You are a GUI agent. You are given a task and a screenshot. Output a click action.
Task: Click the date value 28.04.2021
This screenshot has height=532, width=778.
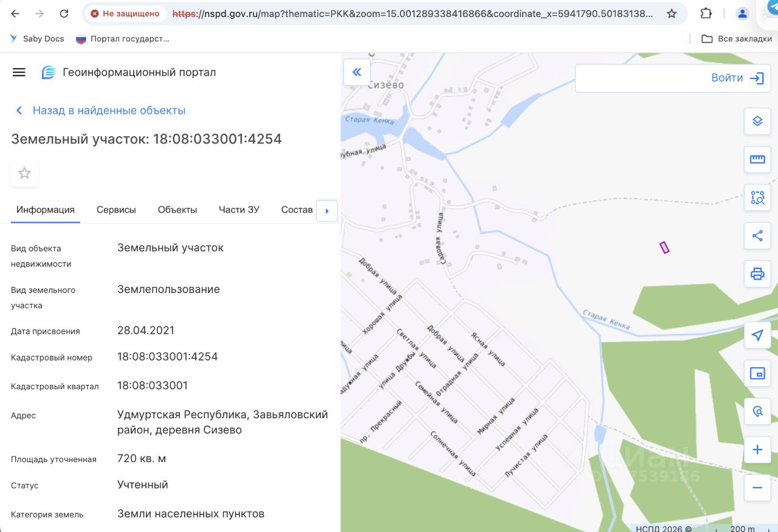click(146, 331)
